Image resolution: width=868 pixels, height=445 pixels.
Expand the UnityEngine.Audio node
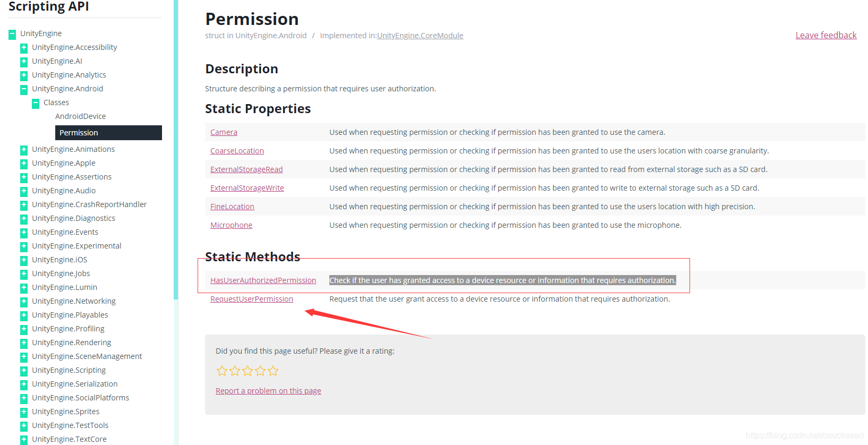tap(24, 191)
